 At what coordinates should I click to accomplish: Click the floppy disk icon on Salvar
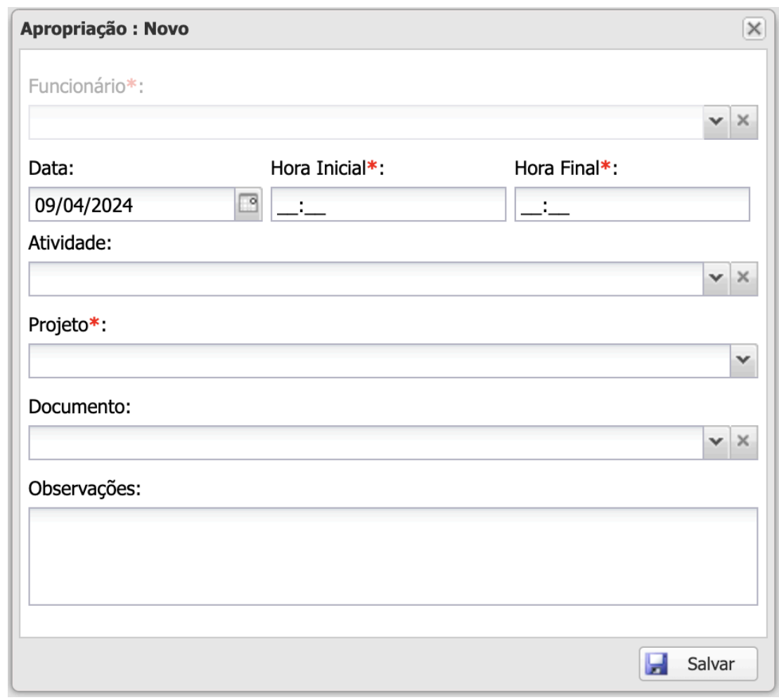(x=657, y=664)
